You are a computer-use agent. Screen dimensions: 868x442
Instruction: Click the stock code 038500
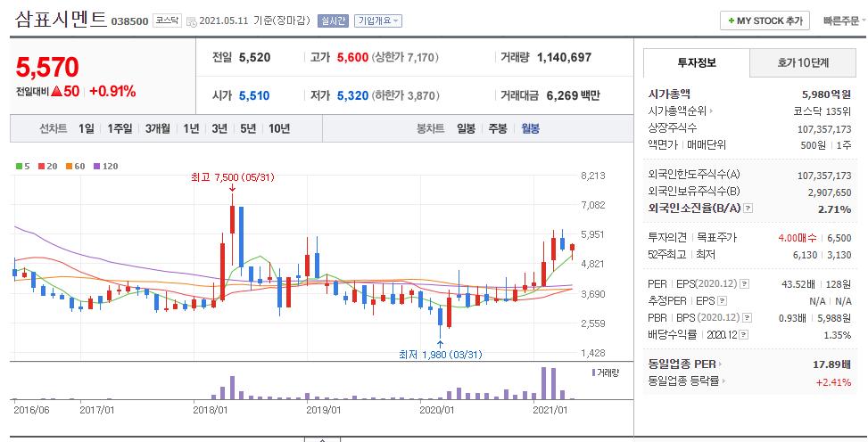coord(129,21)
